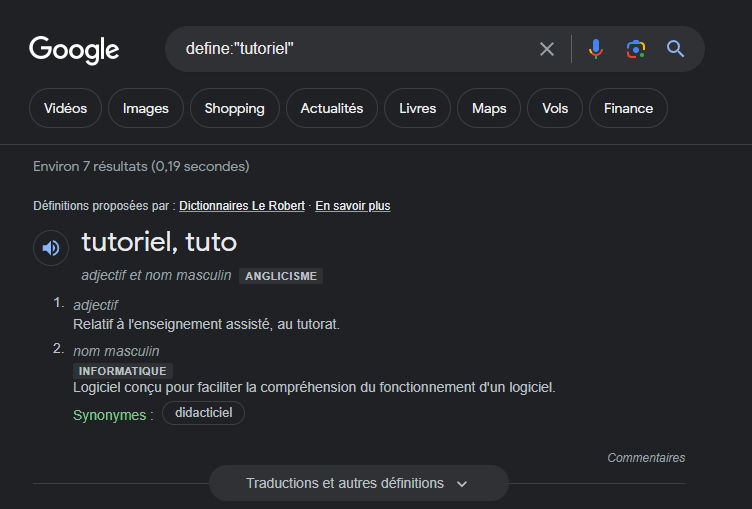Click the ANGLICISME label
Image resolution: width=752 pixels, height=509 pixels.
pyautogui.click(x=281, y=276)
